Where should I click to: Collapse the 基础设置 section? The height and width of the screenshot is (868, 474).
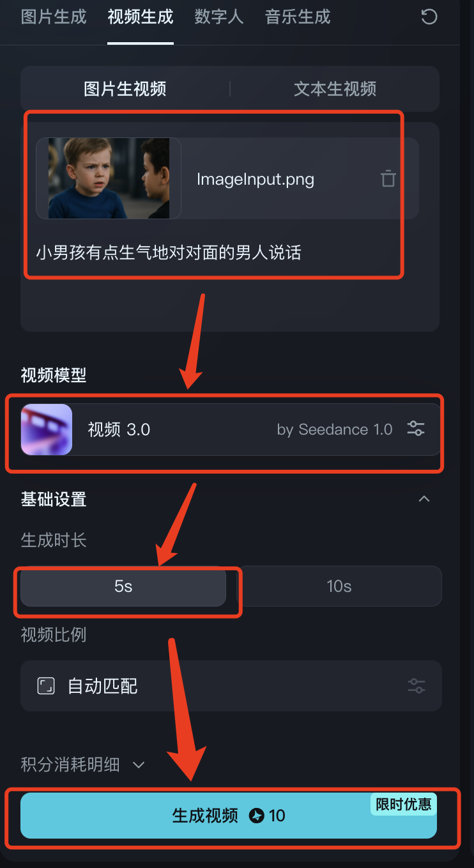(424, 499)
